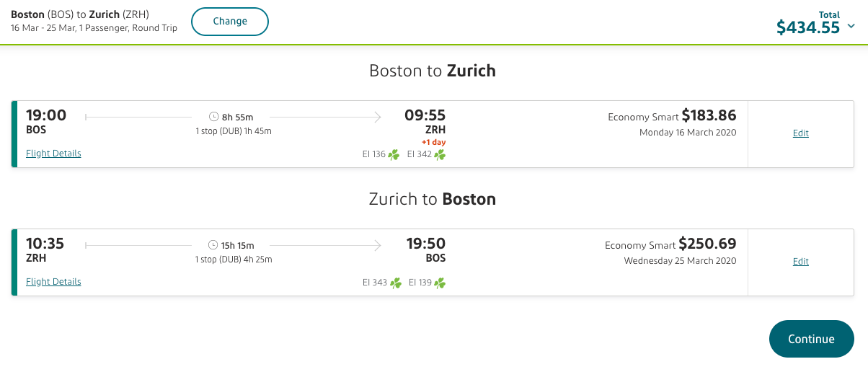Click the arrowhead pointing to 19:50 BOS arrival
This screenshot has height=372, width=868.
(378, 245)
